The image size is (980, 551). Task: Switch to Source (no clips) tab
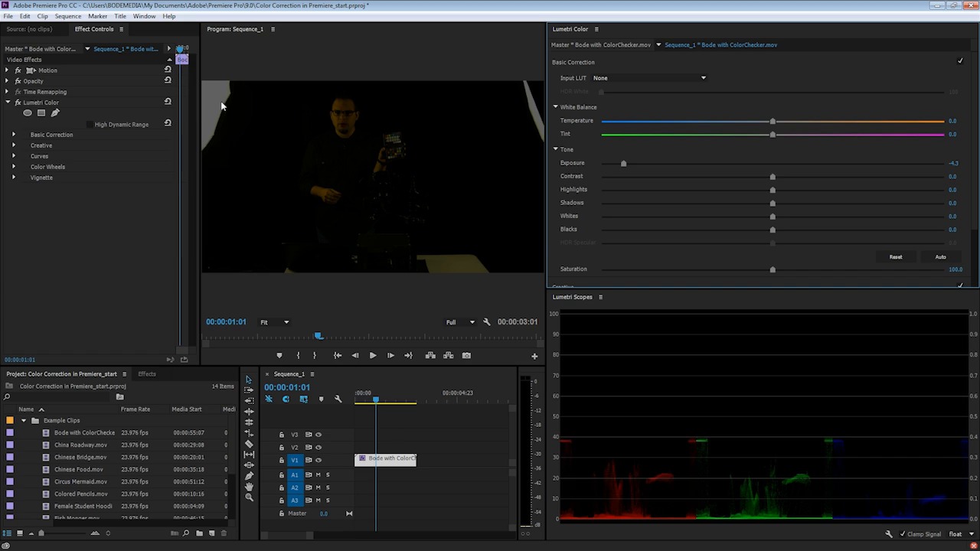[29, 29]
